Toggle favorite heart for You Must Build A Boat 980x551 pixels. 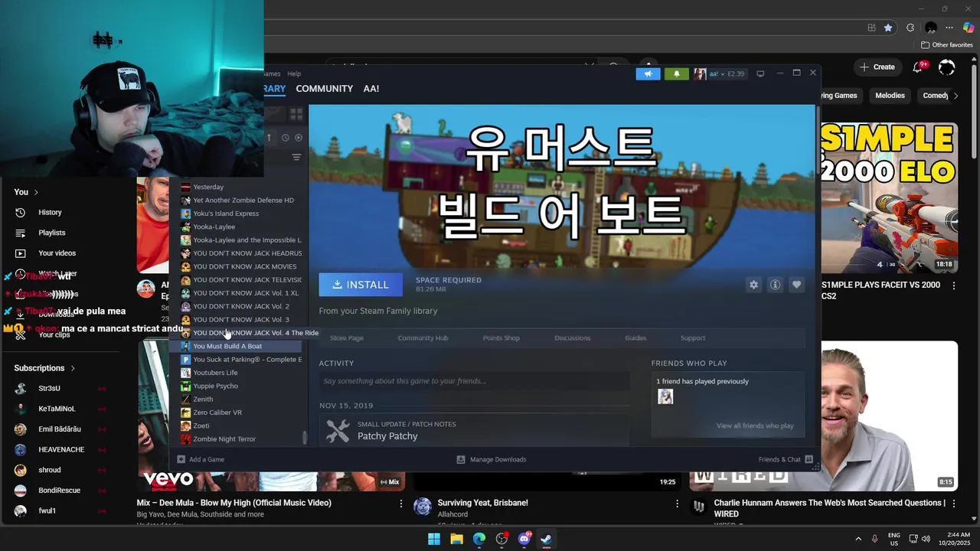click(796, 285)
